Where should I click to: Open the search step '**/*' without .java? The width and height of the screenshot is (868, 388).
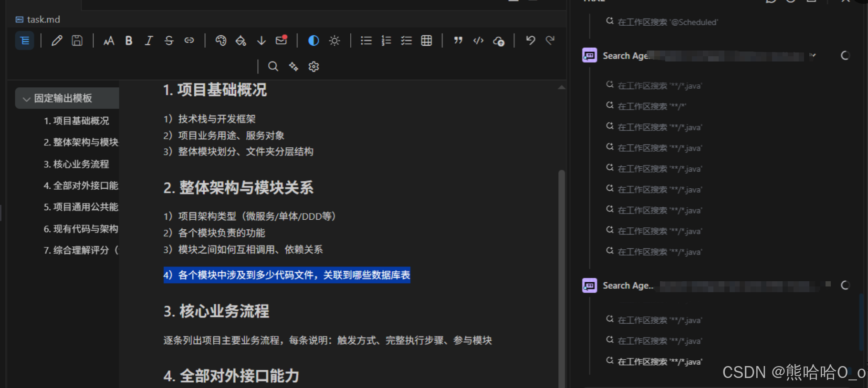click(x=646, y=106)
